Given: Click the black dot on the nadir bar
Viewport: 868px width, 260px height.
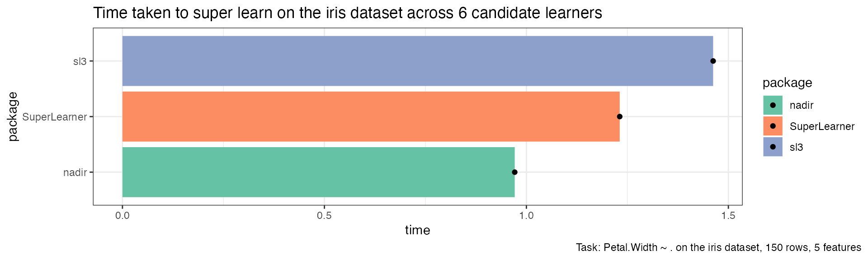Looking at the screenshot, I should point(514,172).
